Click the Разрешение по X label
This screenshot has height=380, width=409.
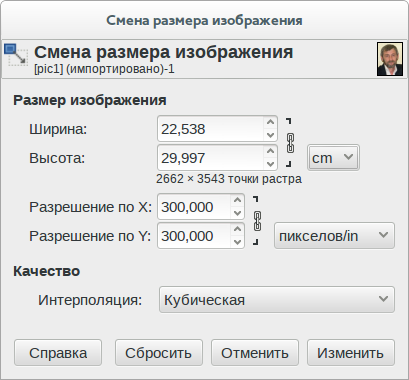(90, 207)
